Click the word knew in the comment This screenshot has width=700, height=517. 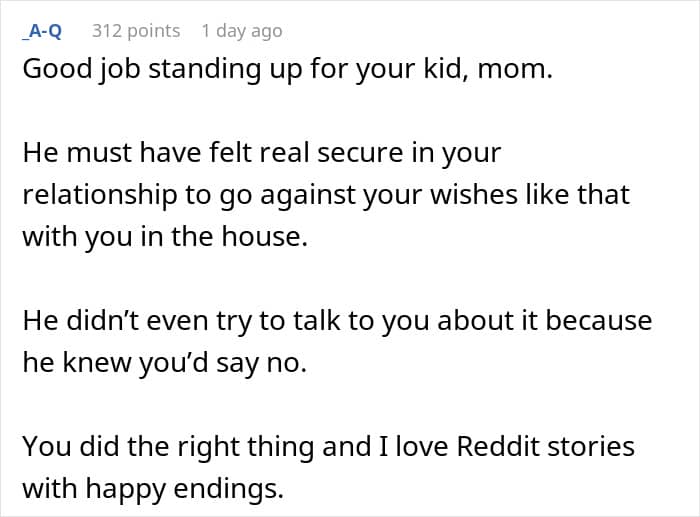[96, 362]
